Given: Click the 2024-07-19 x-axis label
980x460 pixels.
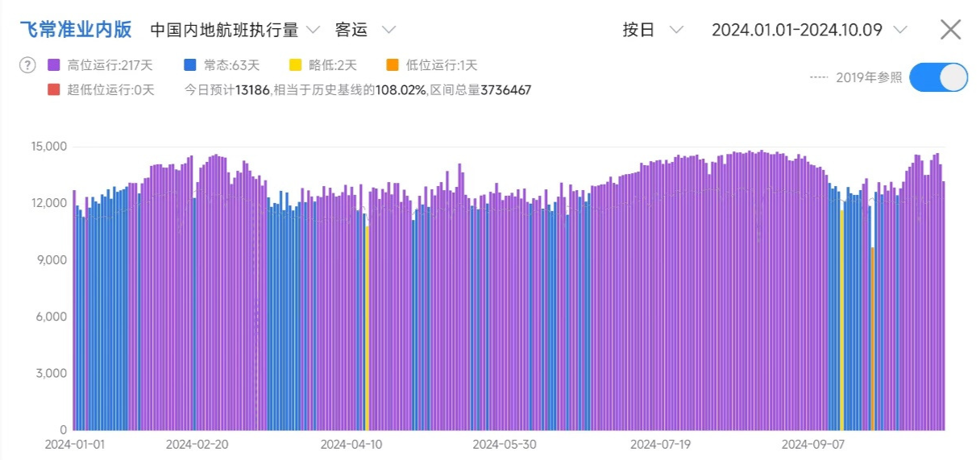Looking at the screenshot, I should tap(661, 444).
